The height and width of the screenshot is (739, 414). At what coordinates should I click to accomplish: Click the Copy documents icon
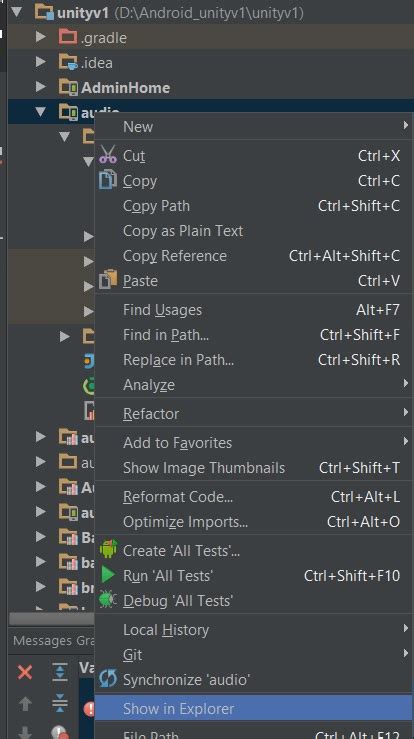(x=108, y=180)
